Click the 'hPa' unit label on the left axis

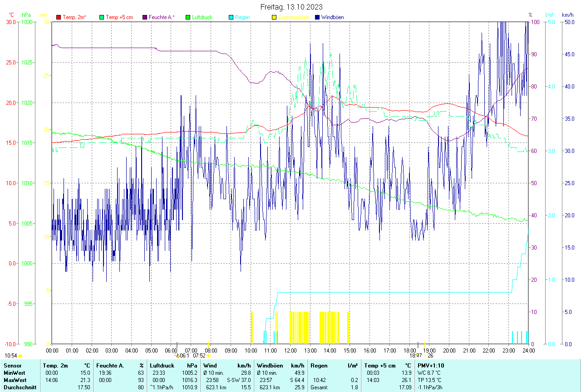pyautogui.click(x=26, y=15)
